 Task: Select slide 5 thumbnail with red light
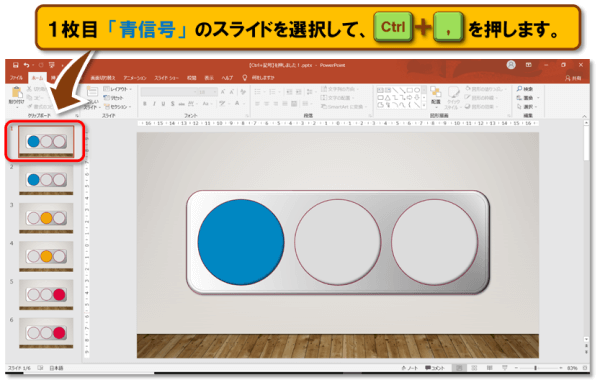pos(46,294)
